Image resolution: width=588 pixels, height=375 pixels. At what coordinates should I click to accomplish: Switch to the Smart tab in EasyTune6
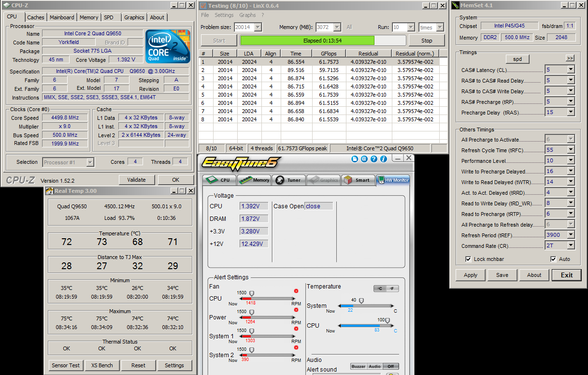pos(357,180)
